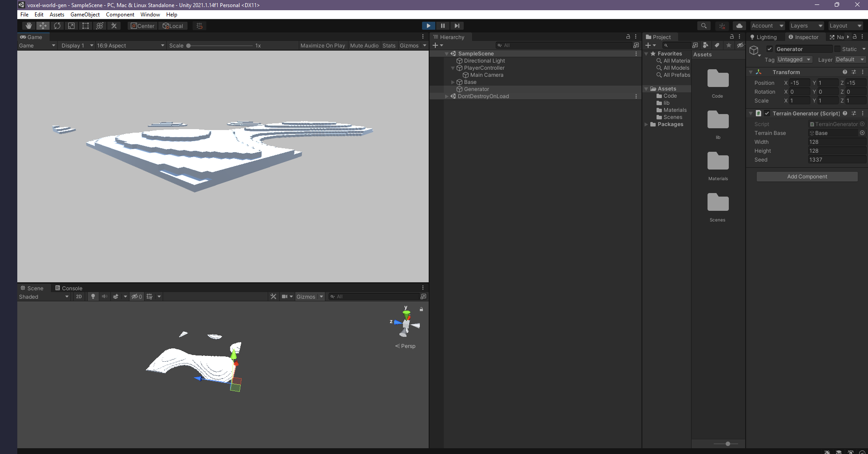Click the Step frame button
The image size is (868, 454).
tap(457, 26)
